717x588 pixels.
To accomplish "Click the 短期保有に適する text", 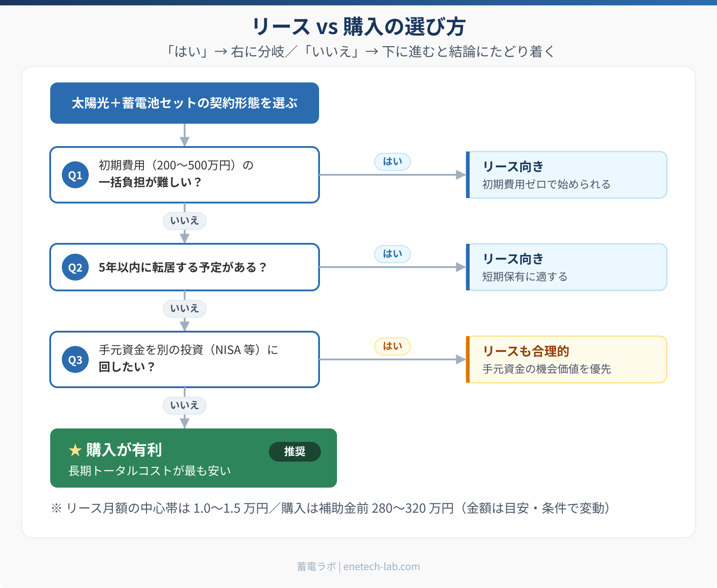I will [x=525, y=277].
